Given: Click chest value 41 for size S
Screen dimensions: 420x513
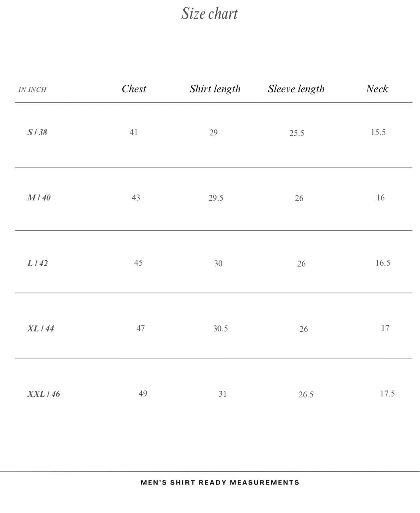Looking at the screenshot, I should pyautogui.click(x=134, y=132).
